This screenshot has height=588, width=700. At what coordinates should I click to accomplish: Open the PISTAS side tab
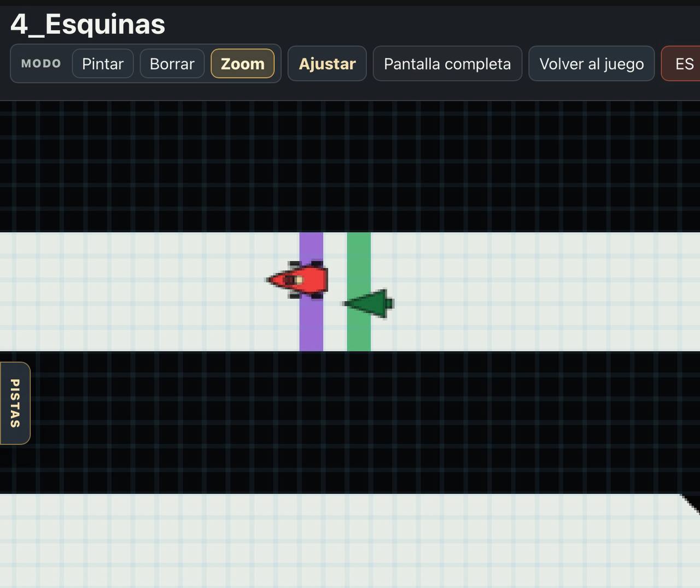click(15, 403)
